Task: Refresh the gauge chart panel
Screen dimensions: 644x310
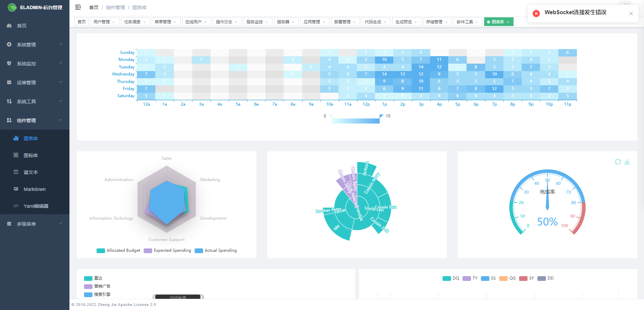Action: (618, 162)
